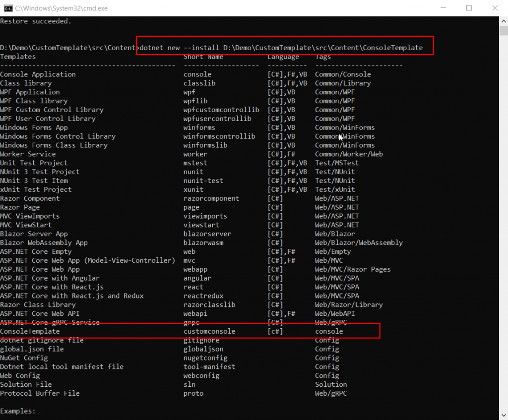The height and width of the screenshot is (420, 508).
Task: Close the cmd.exe window
Action: pyautogui.click(x=495, y=8)
